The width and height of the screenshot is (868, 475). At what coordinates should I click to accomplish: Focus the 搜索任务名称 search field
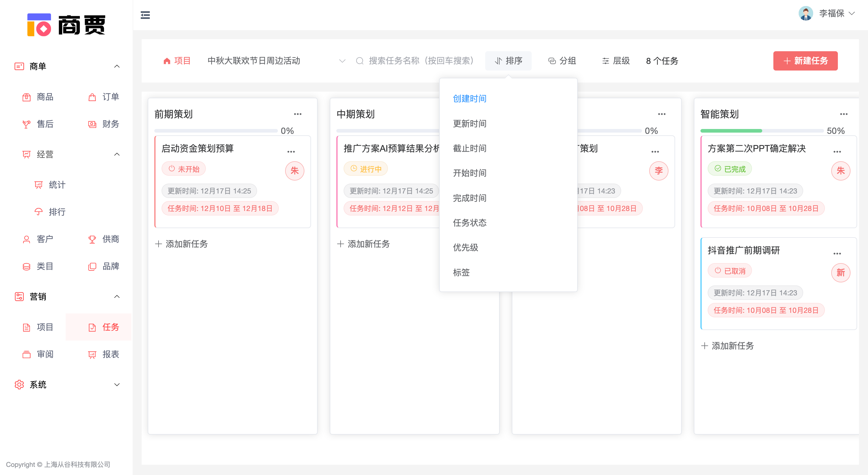click(421, 61)
